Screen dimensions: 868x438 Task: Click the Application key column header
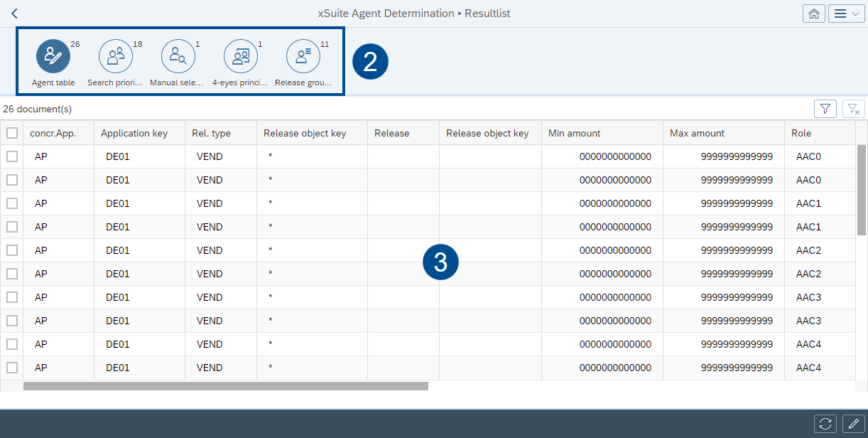(134, 133)
